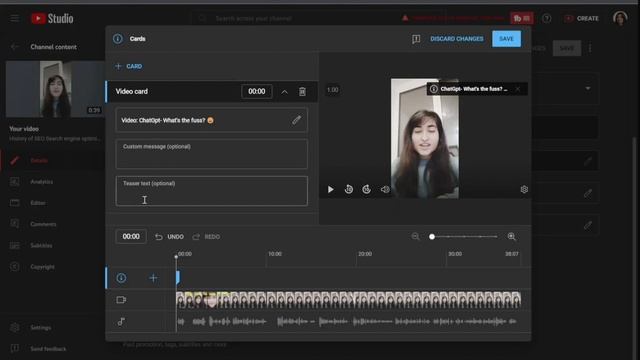Zoom out the timeline
This screenshot has height=360, width=640.
click(415, 237)
